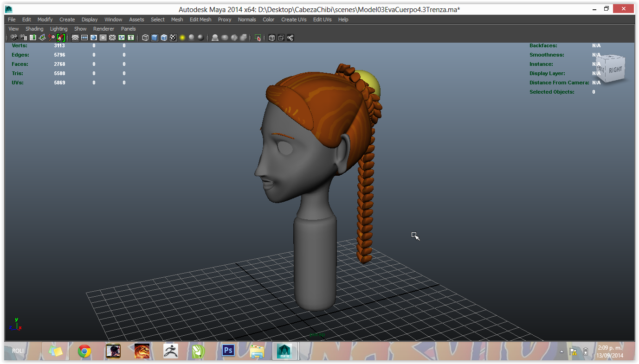Viewport: 639px width, 364px height.
Task: Open Google Chrome from the taskbar
Action: tap(84, 351)
